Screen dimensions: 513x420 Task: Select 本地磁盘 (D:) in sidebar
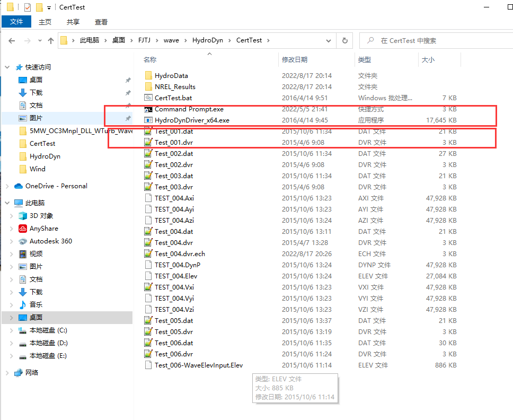tap(48, 343)
